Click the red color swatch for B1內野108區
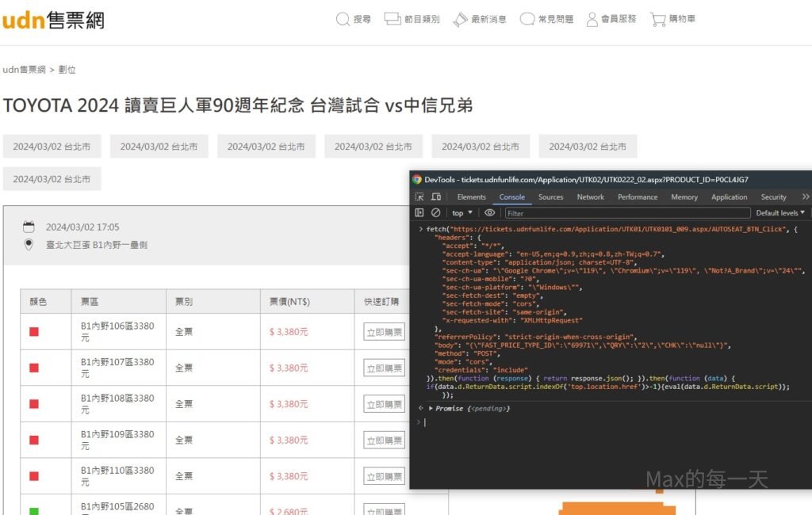Viewport: 812px width, 515px height. [34, 404]
